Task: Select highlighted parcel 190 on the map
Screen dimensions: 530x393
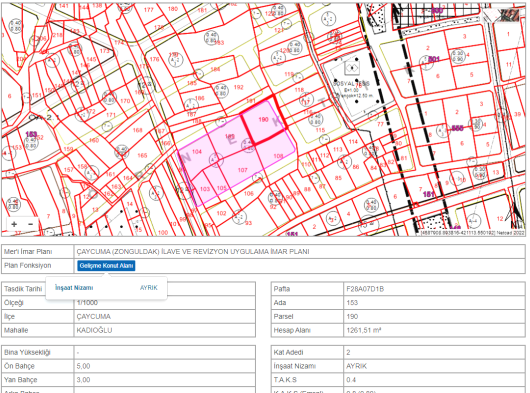Action: 264,120
